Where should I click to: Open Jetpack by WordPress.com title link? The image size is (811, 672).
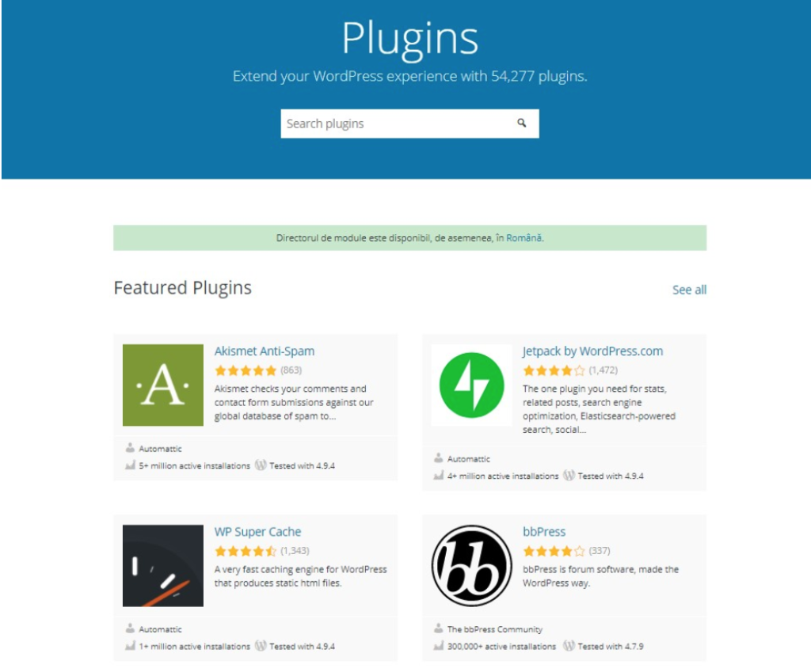(x=592, y=351)
